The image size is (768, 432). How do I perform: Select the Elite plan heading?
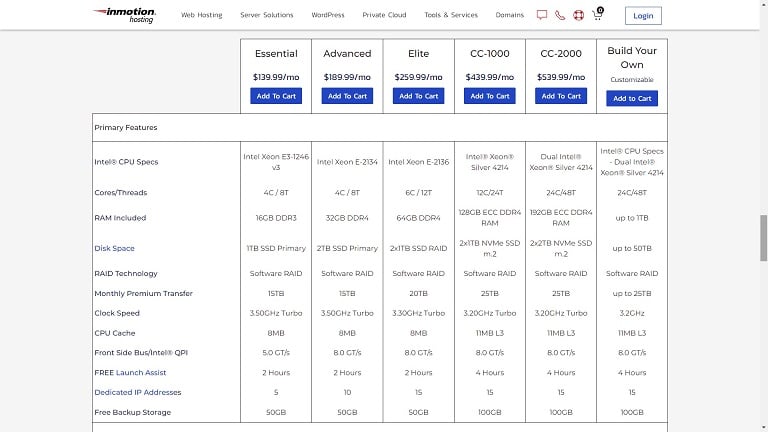(x=418, y=54)
